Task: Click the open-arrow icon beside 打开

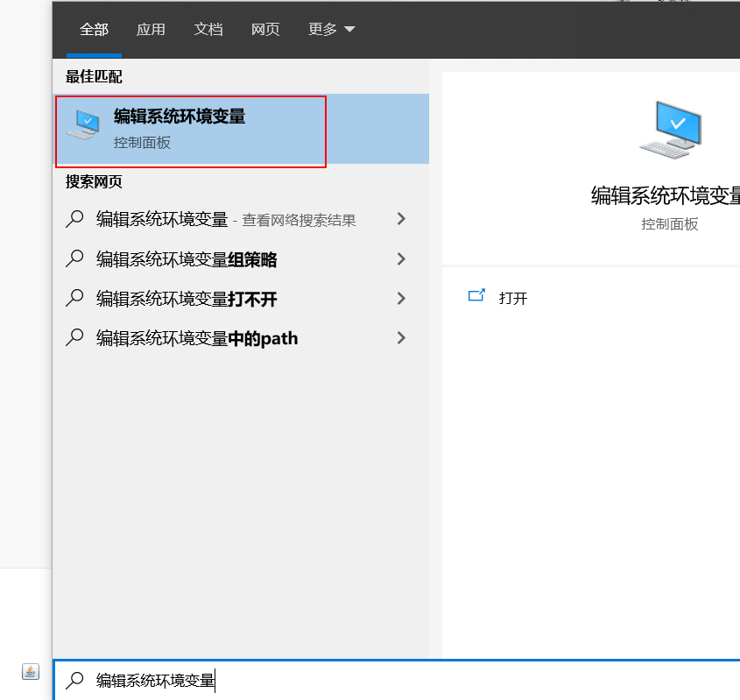Action: coord(476,297)
